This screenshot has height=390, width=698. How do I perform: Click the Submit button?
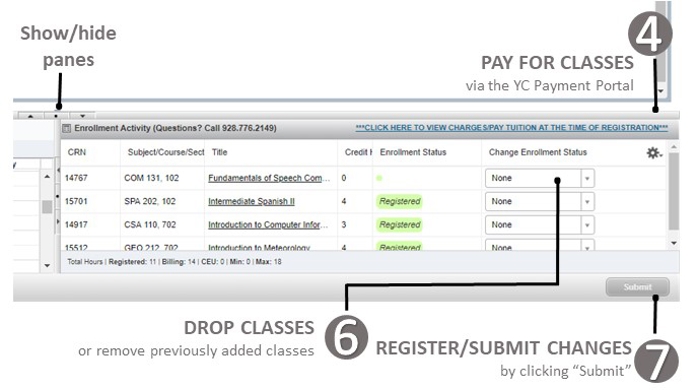pos(637,287)
